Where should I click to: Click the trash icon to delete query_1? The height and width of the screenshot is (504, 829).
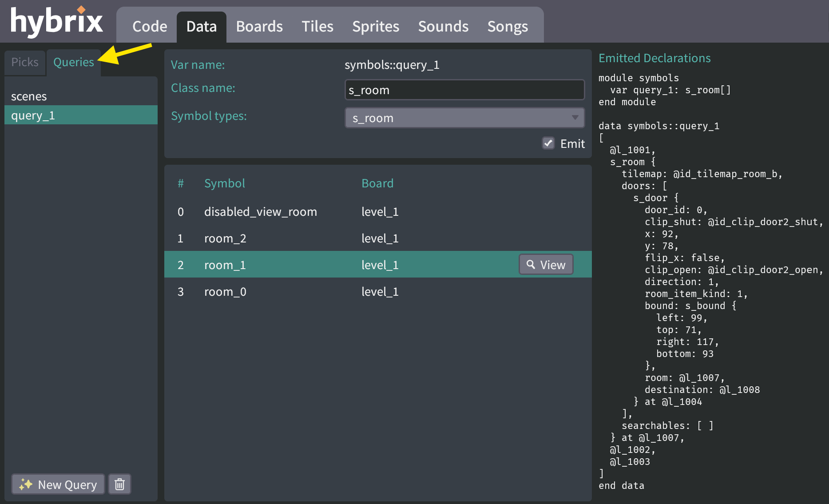[x=119, y=484]
